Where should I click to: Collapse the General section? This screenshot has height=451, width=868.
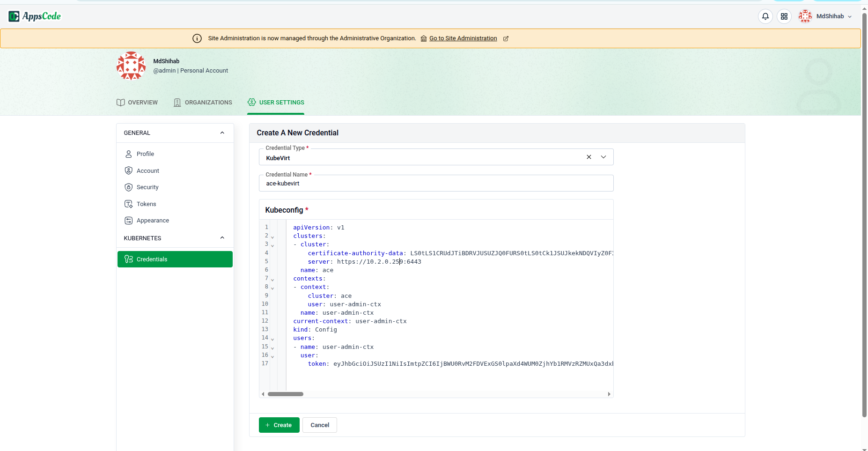click(x=222, y=133)
